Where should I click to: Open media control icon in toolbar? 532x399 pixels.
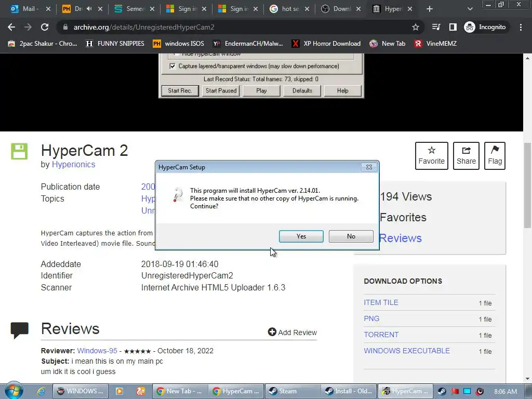point(436,27)
